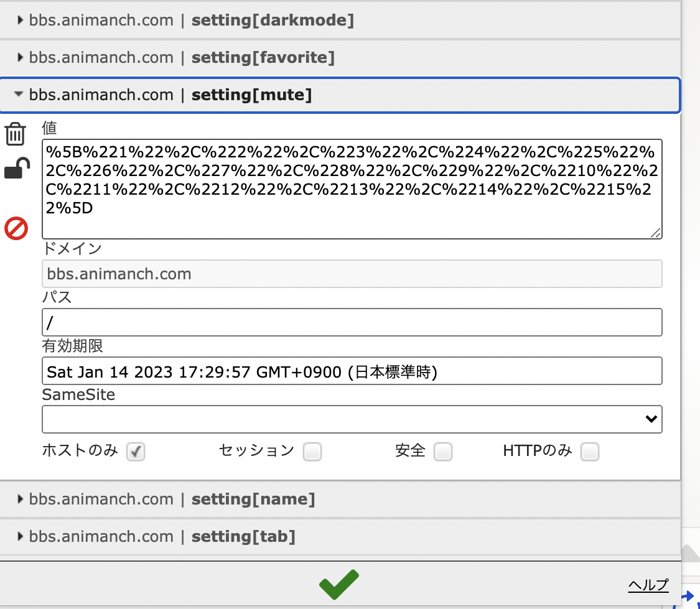
Task: Click the 有効期限 expiration date field
Action: pyautogui.click(x=352, y=371)
